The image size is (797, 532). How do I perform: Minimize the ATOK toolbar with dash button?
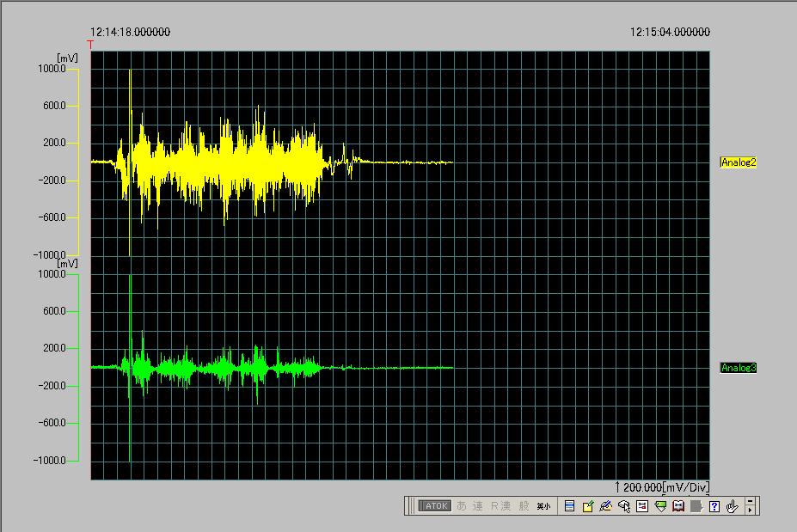pyautogui.click(x=751, y=502)
